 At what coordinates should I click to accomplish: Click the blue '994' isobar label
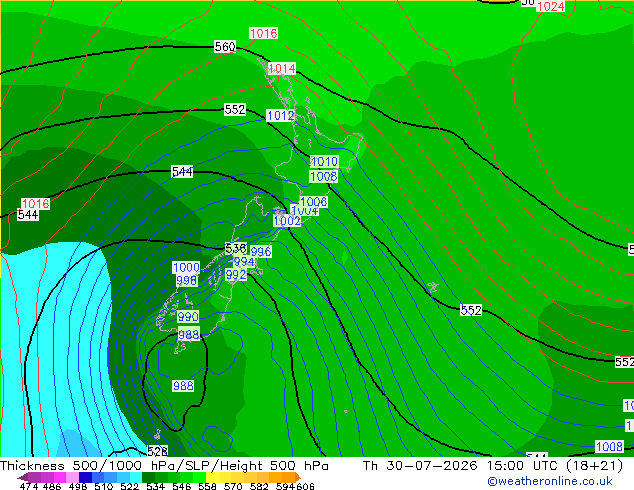(244, 262)
